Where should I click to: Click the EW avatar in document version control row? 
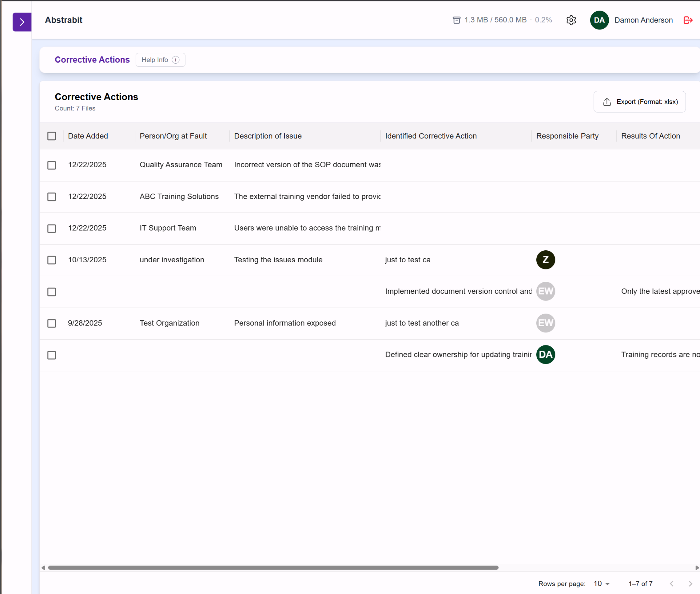tap(546, 291)
